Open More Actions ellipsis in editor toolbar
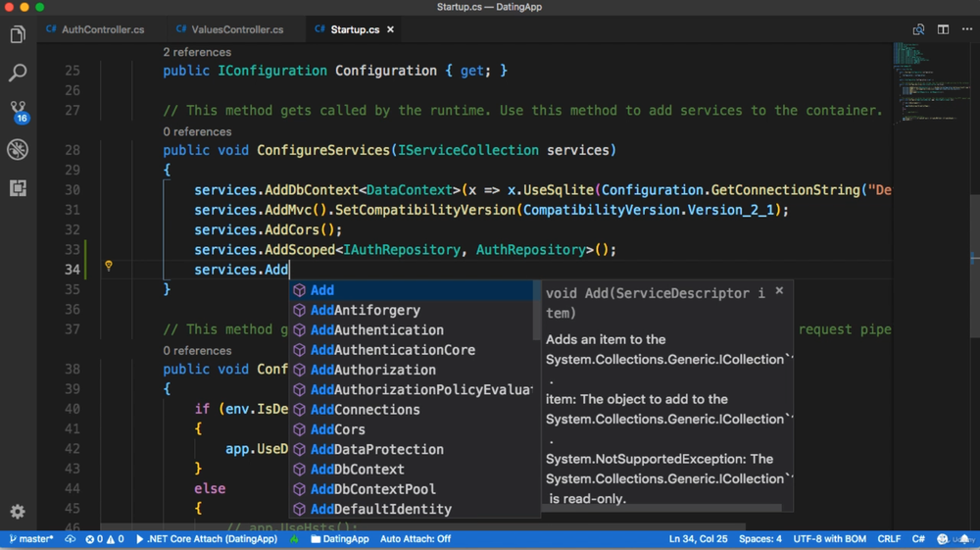Viewport: 980px width, 550px height. 967,29
